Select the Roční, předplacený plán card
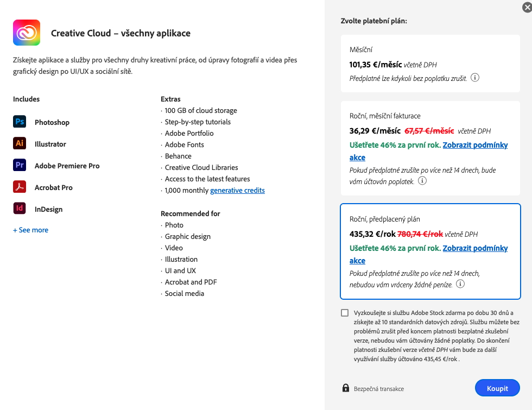This screenshot has height=410, width=532. tap(430, 251)
